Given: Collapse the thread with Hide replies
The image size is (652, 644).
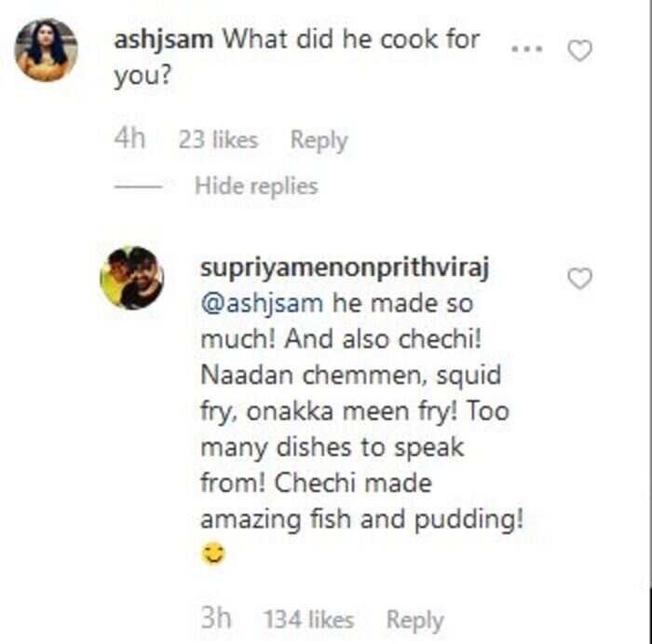Looking at the screenshot, I should coord(256,186).
